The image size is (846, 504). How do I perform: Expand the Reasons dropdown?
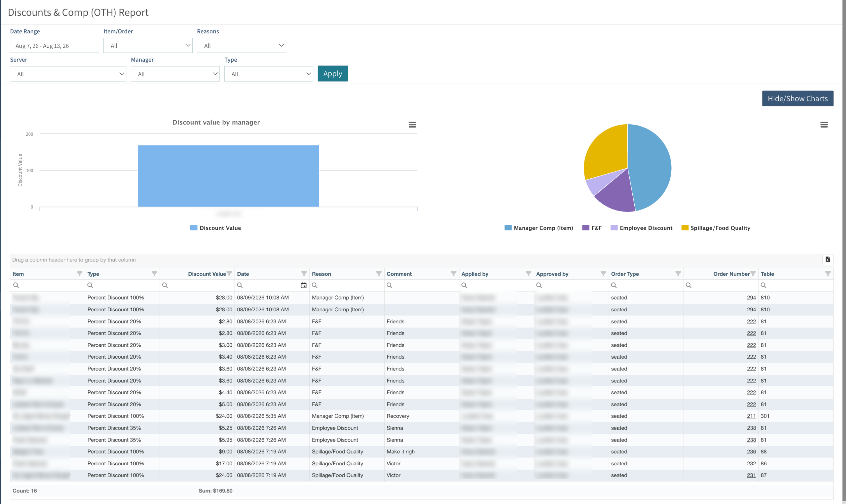click(x=241, y=46)
